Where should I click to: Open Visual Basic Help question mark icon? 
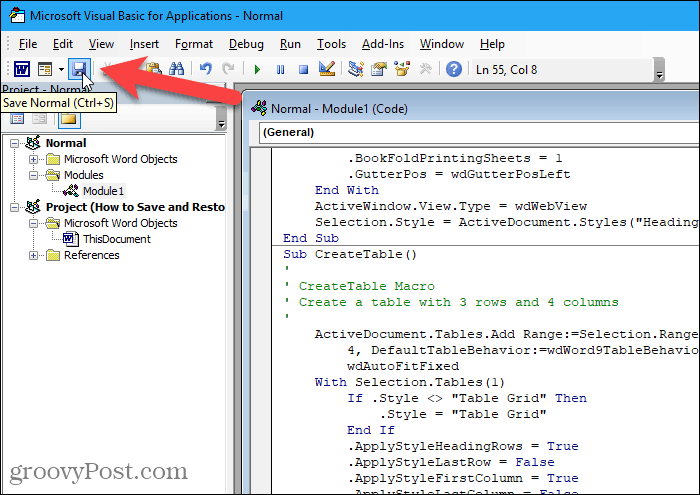[454, 69]
